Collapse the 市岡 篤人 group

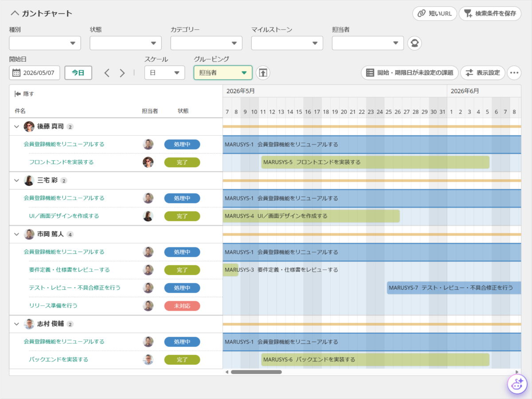coord(16,234)
